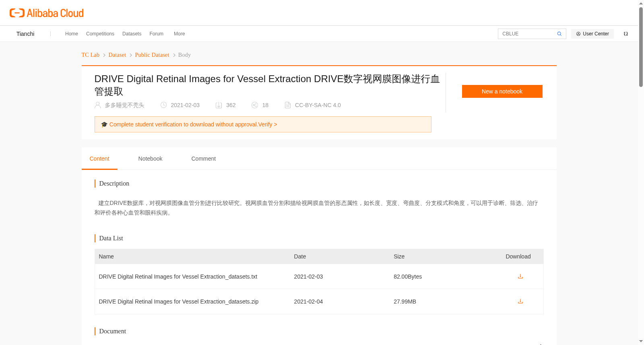This screenshot has width=644, height=345.
Task: Click the author avatar icon
Action: pos(97,105)
